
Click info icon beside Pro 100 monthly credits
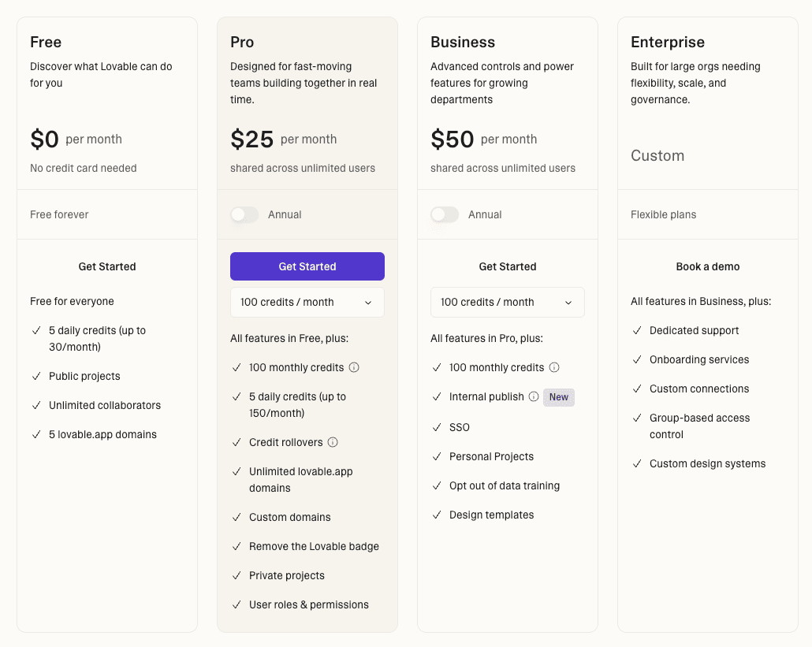click(354, 367)
